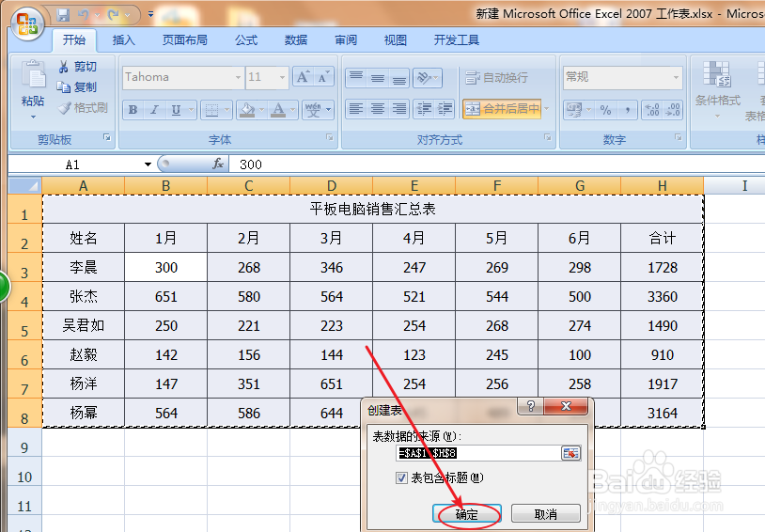
Task: Open help in the 创建表 dialog
Action: [x=531, y=406]
